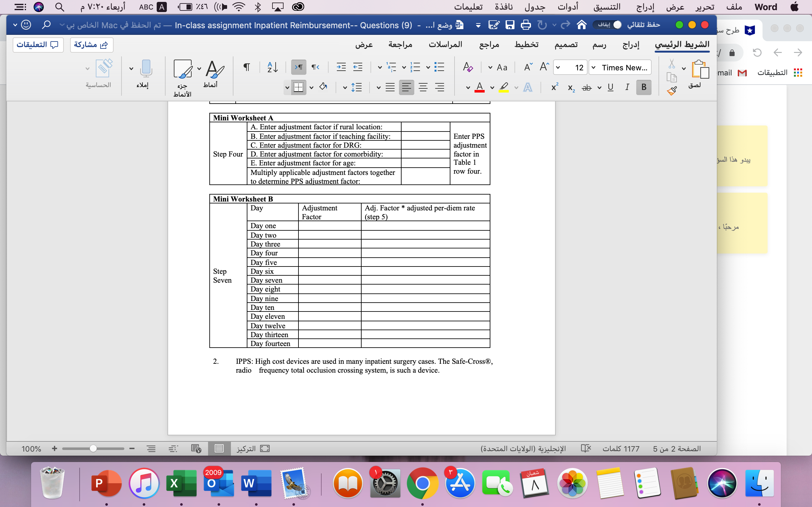Screen dimensions: 812x507
Task: Apply strikethrough formatting
Action: 586,88
